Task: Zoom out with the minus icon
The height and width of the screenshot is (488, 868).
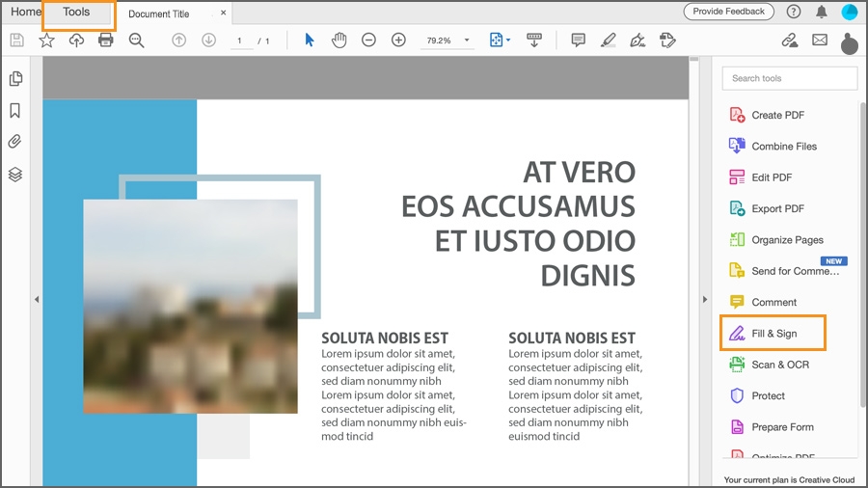Action: pos(368,40)
